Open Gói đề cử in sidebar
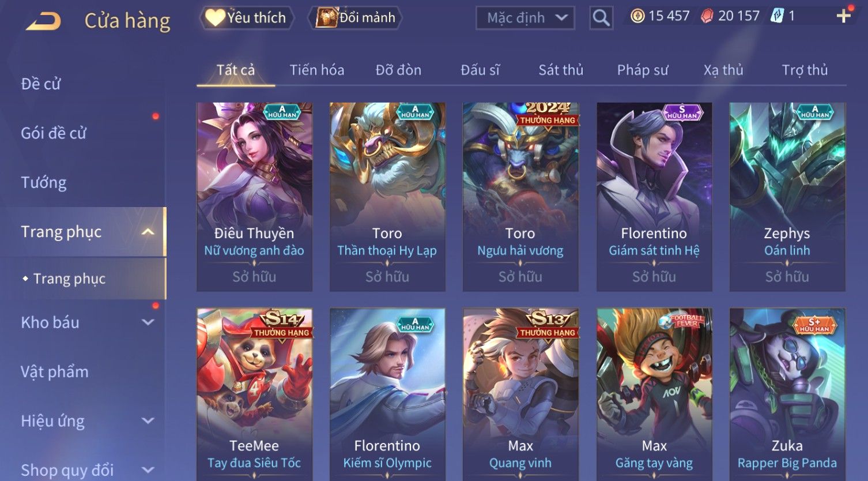868x481 pixels. [x=53, y=133]
